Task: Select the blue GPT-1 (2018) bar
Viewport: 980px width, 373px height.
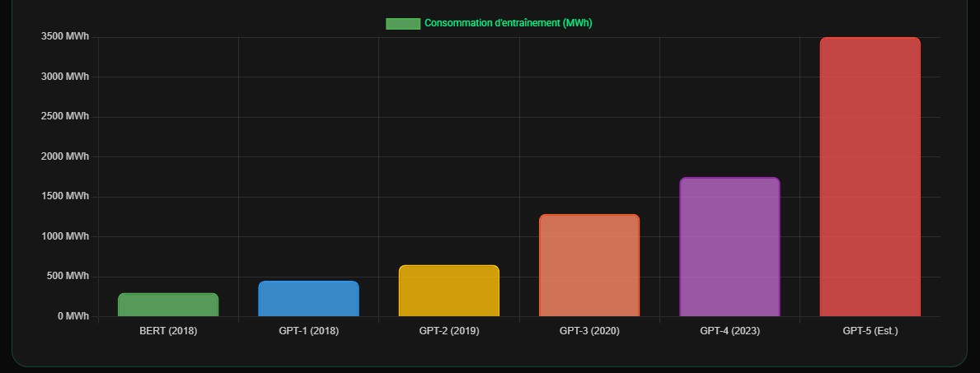Action: (x=309, y=299)
